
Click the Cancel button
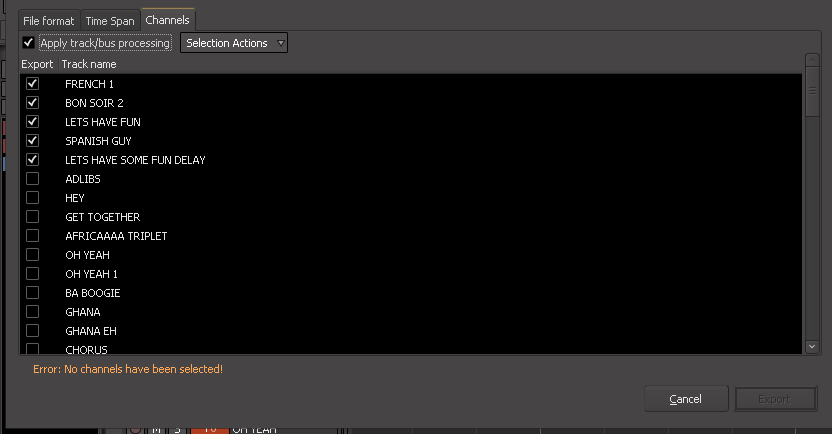686,399
